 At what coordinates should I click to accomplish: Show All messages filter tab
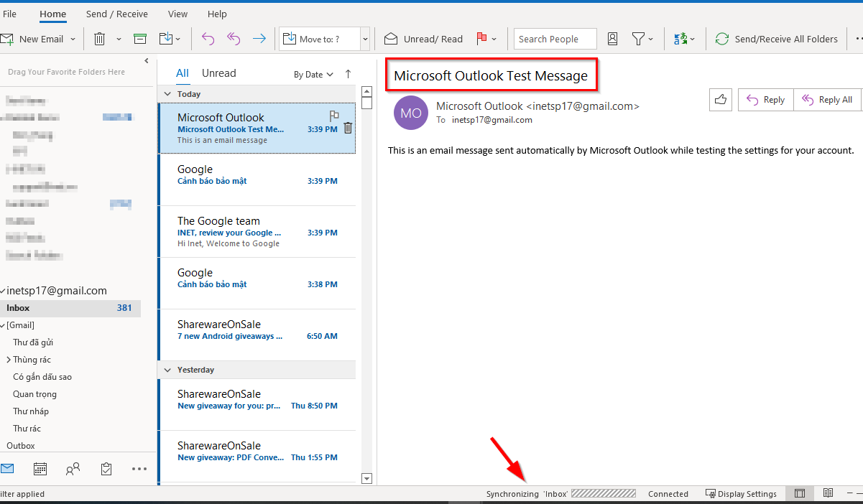click(183, 73)
